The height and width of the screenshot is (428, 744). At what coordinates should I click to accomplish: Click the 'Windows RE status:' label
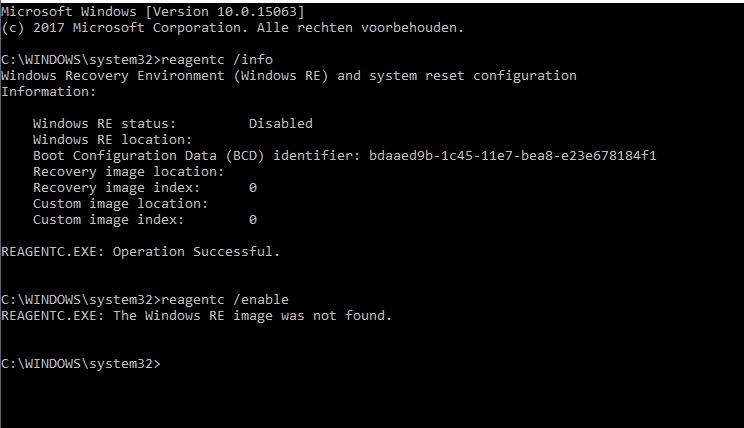point(104,123)
